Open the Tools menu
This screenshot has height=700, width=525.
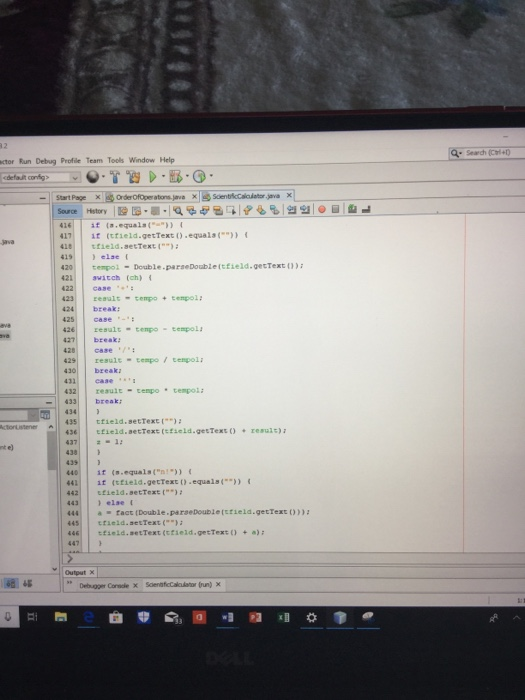point(115,160)
